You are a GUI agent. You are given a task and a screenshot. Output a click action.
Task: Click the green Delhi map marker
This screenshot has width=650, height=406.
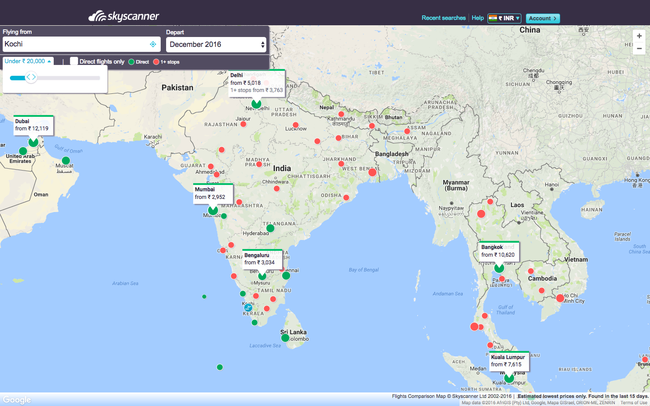256,104
